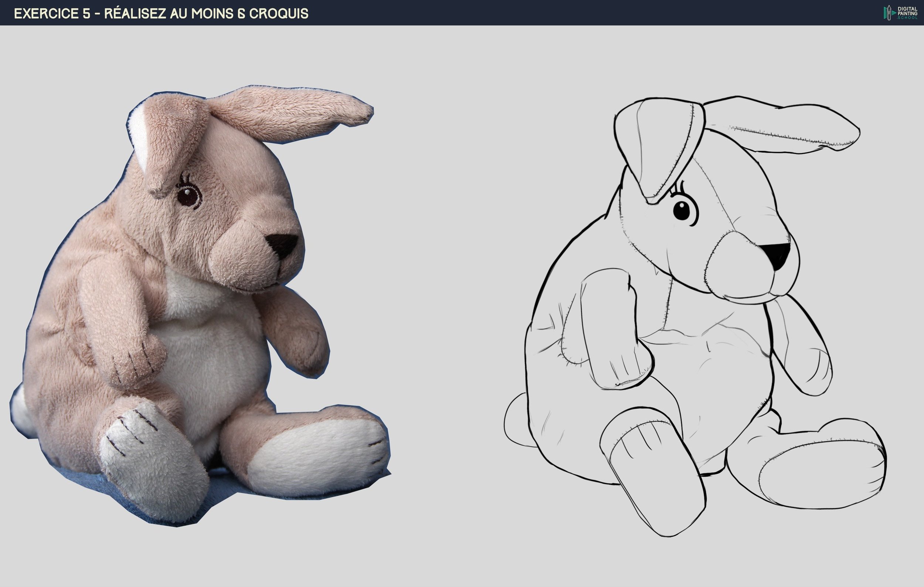Click the DIGITAL PAINTING text label
This screenshot has height=587, width=924.
[x=907, y=11]
